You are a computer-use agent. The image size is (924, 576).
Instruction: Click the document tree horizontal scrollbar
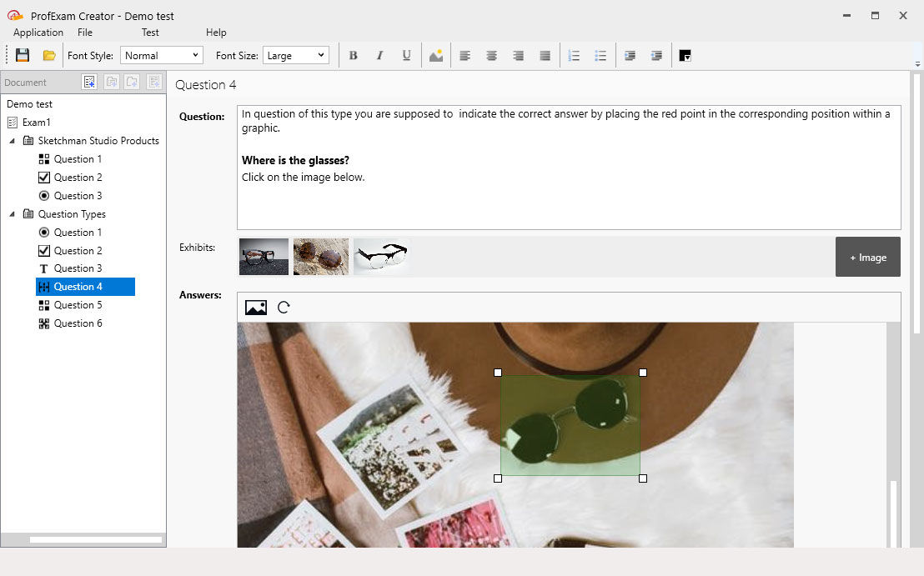(95, 539)
